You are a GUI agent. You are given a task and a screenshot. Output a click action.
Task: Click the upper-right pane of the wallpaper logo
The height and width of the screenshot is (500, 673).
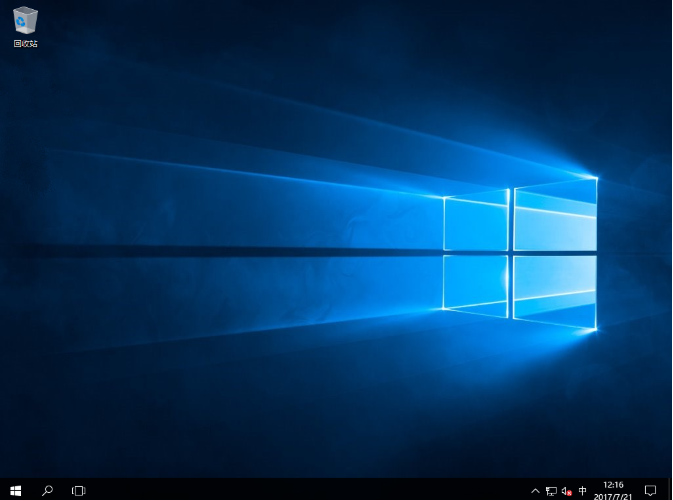click(555, 216)
